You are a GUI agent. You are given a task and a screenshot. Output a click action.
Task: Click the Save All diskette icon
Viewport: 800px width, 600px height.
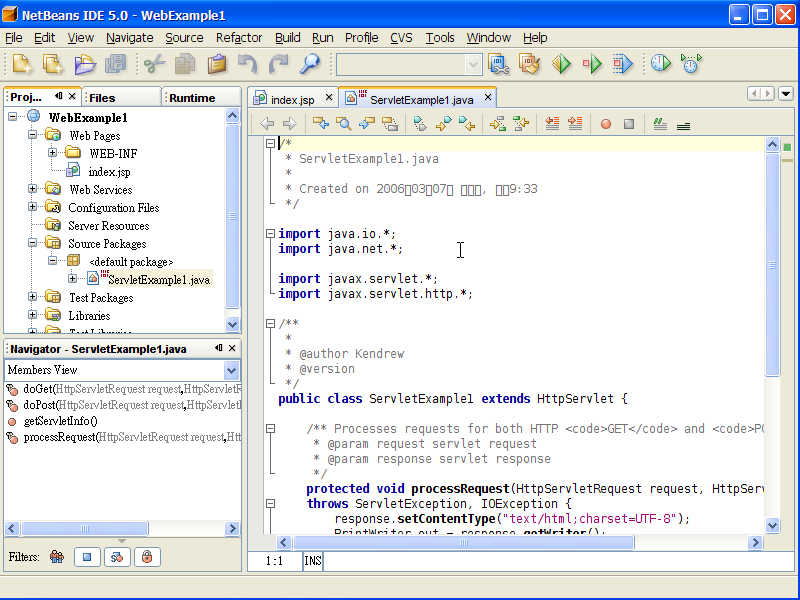coord(116,64)
